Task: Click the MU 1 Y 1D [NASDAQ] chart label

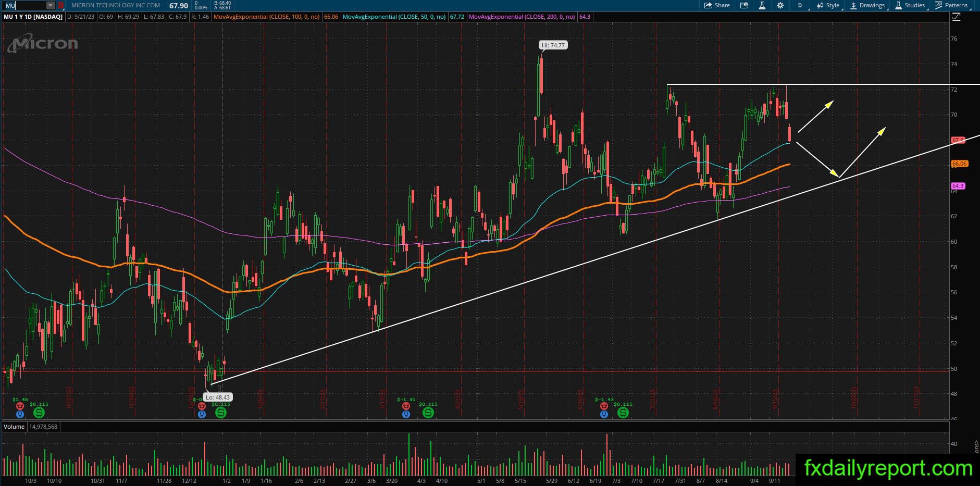Action: pos(33,17)
